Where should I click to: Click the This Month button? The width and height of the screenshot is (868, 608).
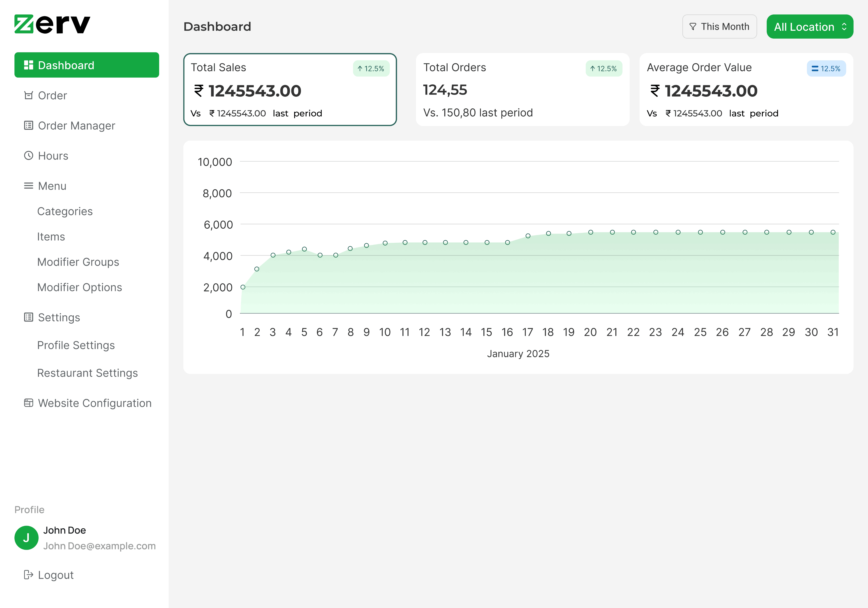[719, 26]
